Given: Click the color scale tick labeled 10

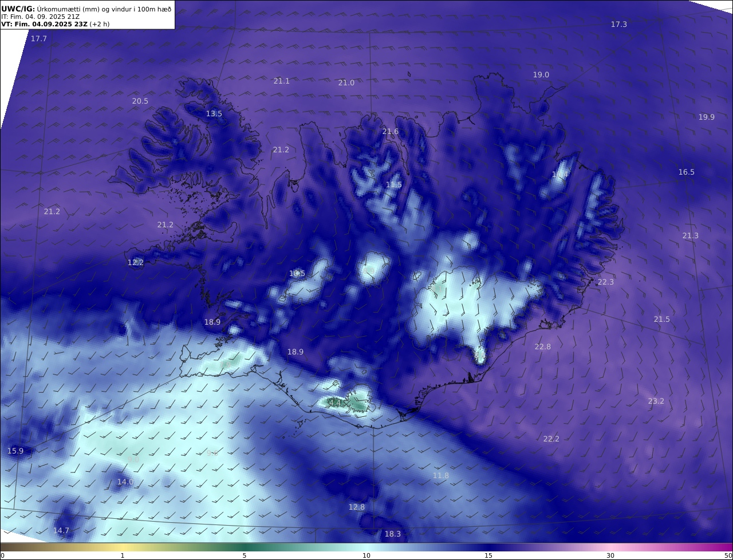Looking at the screenshot, I should pos(366,556).
